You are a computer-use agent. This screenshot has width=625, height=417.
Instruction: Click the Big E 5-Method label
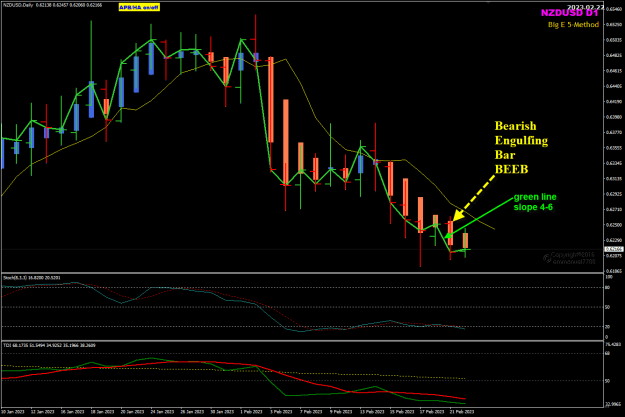(573, 25)
